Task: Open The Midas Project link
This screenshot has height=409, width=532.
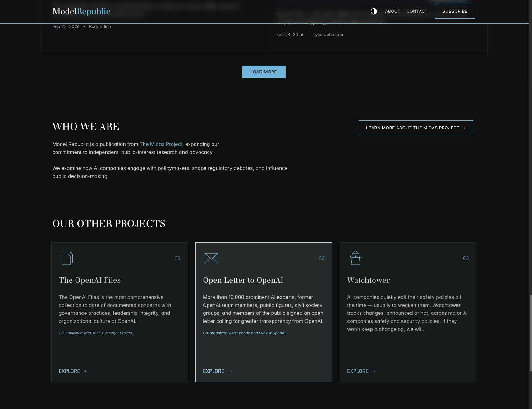Action: tap(161, 144)
